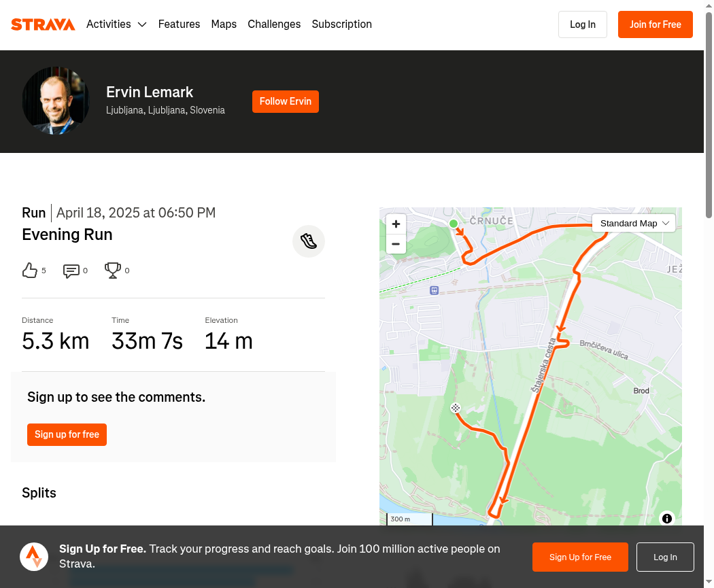714x588 pixels.
Task: Open the Subscription page
Action: tap(341, 24)
